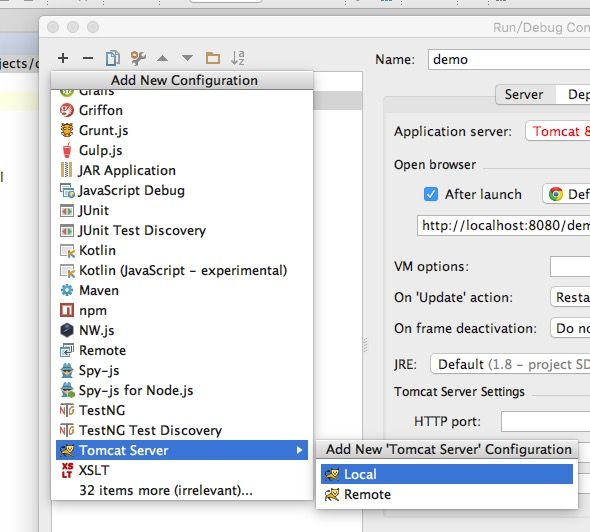This screenshot has height=532, width=590.
Task: Select Remote Tomcat Server configuration
Action: [447, 494]
